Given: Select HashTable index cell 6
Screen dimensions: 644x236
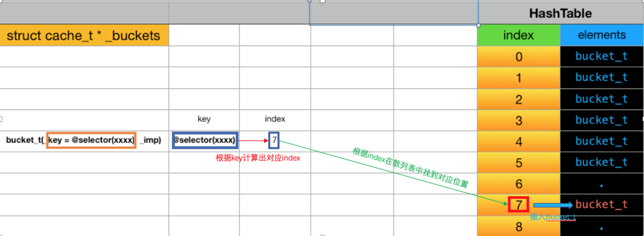Looking at the screenshot, I should pos(518,183).
